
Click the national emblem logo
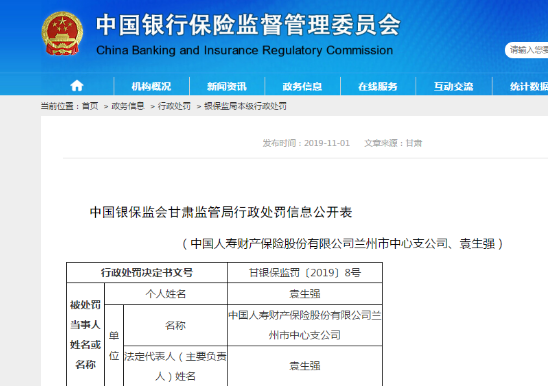click(x=62, y=33)
